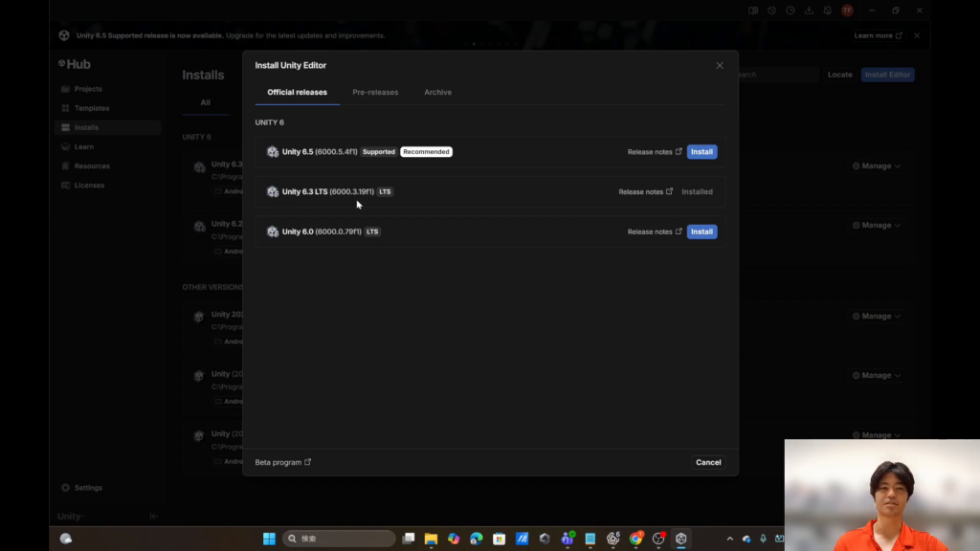Open Hub Settings
This screenshot has height=551, width=980.
pos(82,488)
